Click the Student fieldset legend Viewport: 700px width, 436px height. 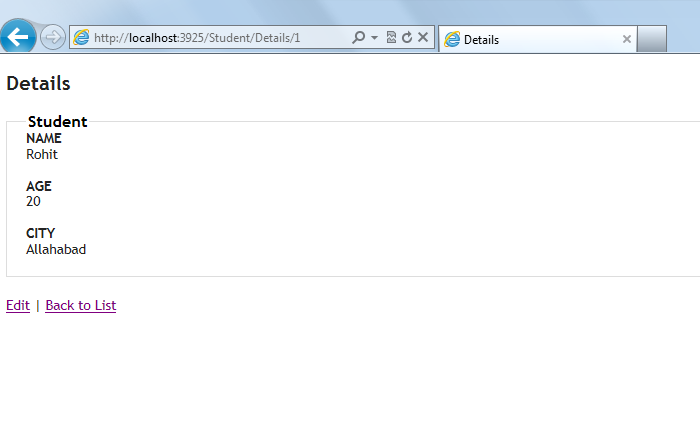coord(57,122)
